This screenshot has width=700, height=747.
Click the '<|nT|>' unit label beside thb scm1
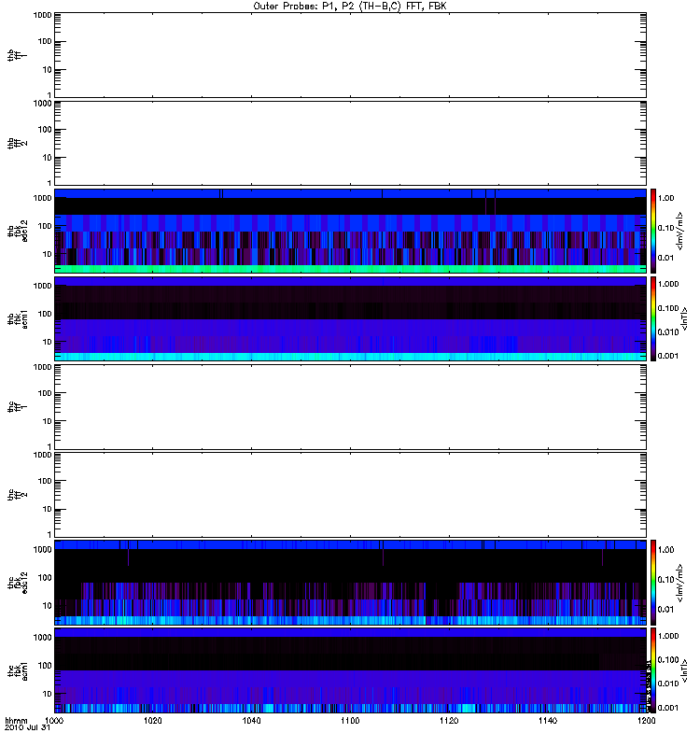(x=685, y=318)
